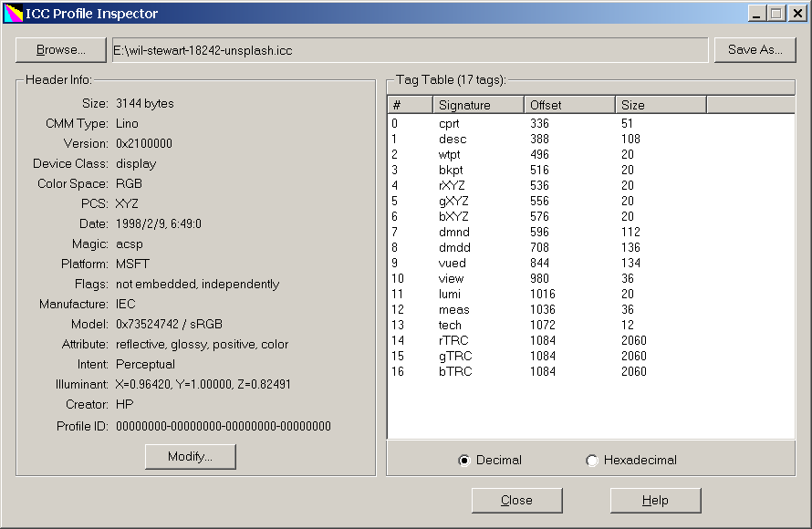Sort tag table by Signature column
The image size is (812, 529).
[477, 105]
